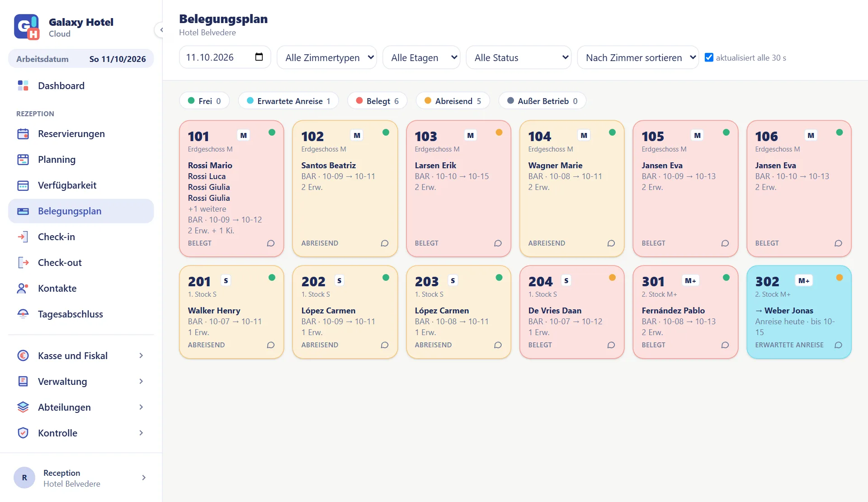The height and width of the screenshot is (502, 868).
Task: Open the Reservierungen calendar icon
Action: click(23, 134)
